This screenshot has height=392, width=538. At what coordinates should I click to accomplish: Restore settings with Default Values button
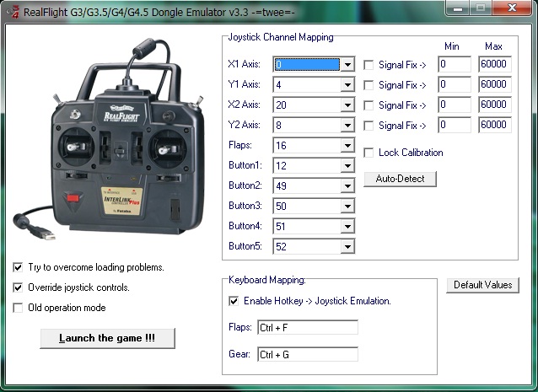click(x=482, y=285)
